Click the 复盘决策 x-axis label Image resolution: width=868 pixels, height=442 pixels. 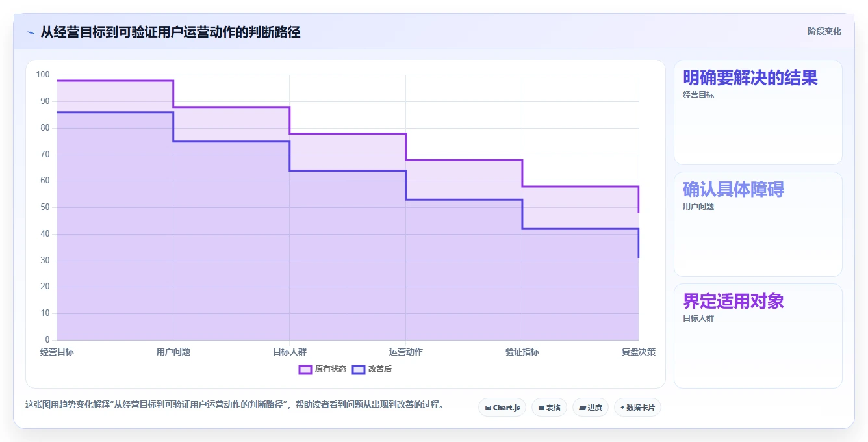tap(638, 352)
